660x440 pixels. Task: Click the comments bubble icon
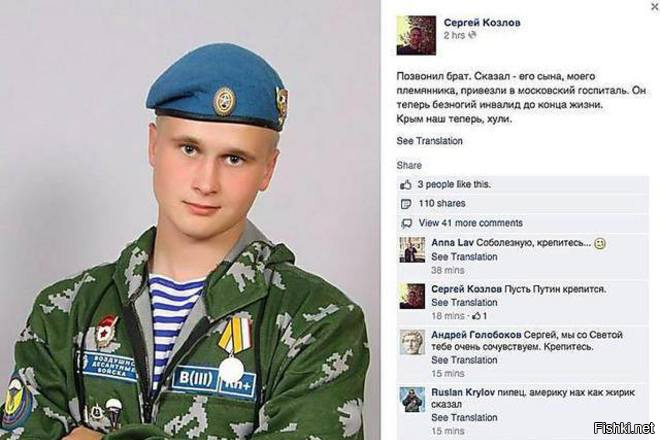point(406,224)
